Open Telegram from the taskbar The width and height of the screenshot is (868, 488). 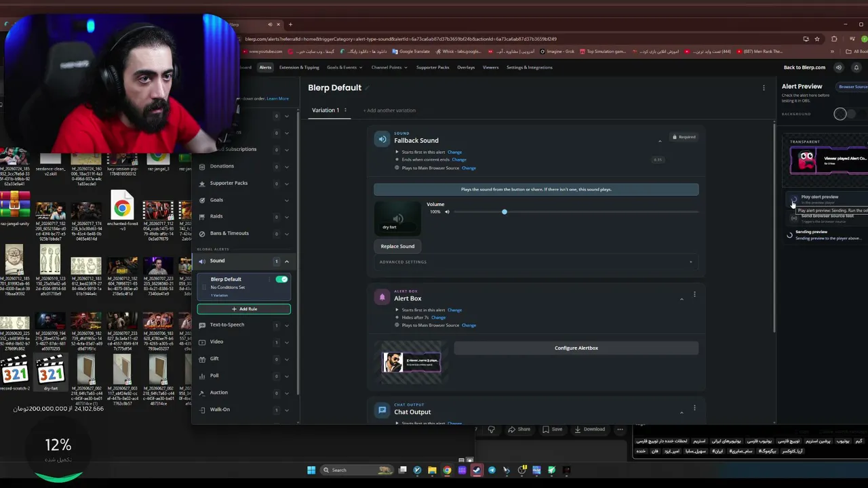pyautogui.click(x=492, y=470)
